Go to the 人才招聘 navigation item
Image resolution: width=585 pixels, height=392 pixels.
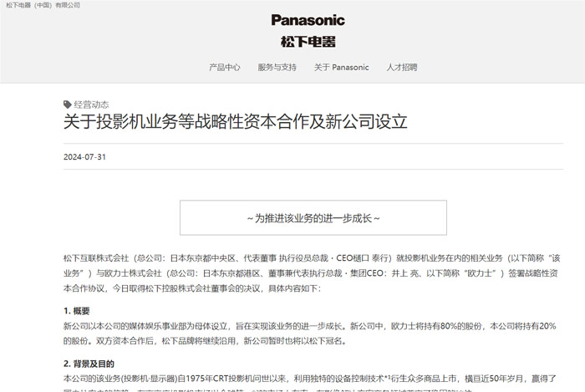(x=401, y=67)
